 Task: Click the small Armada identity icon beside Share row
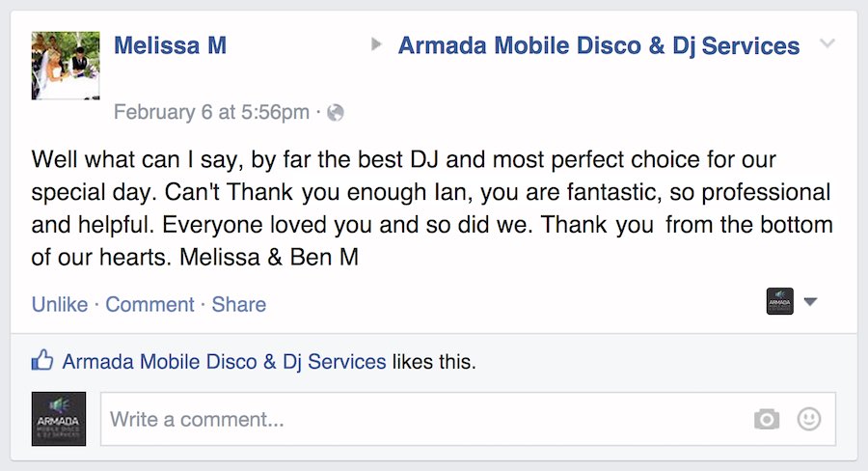[x=779, y=302]
